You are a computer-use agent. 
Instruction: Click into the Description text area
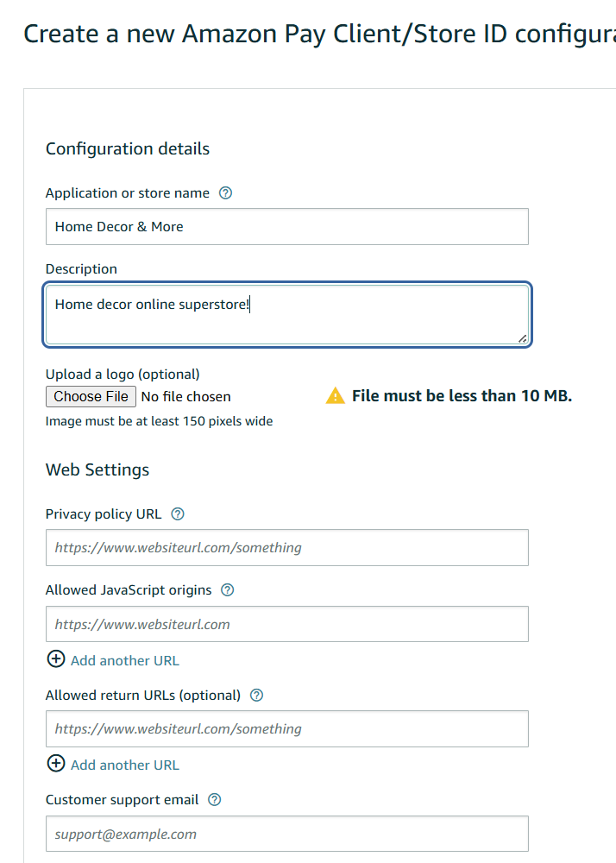tap(286, 316)
